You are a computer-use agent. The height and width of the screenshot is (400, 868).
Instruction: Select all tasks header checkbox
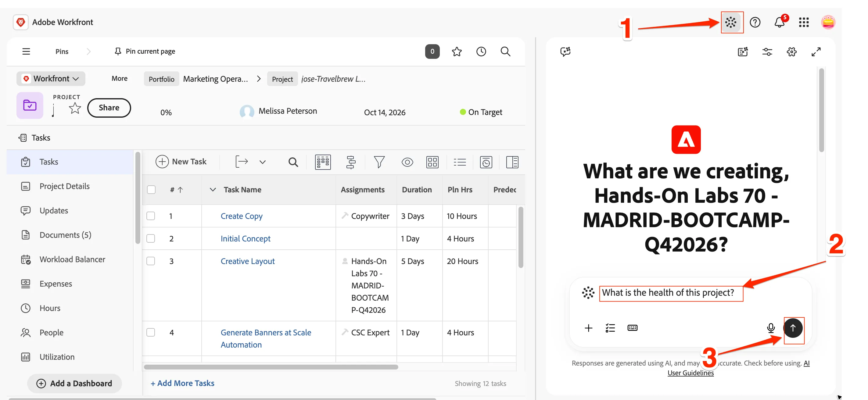coord(151,190)
